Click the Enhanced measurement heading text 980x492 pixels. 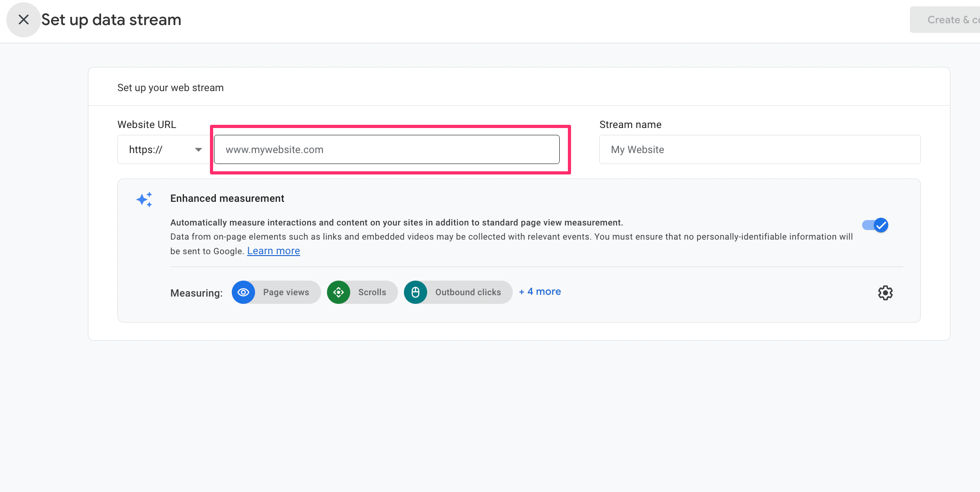click(x=227, y=199)
